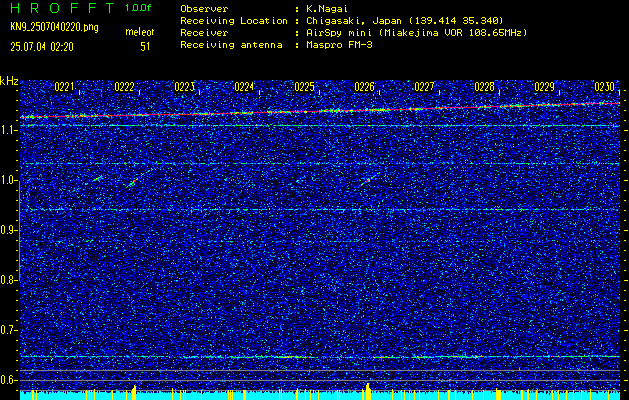Click the tall yellow peak under 0226
This screenshot has width=629, height=400.
pos(367,392)
